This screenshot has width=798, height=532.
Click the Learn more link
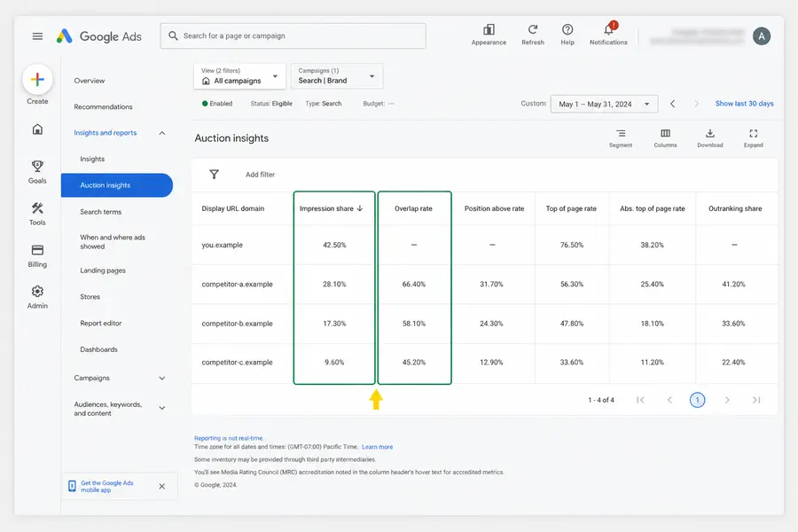point(377,447)
